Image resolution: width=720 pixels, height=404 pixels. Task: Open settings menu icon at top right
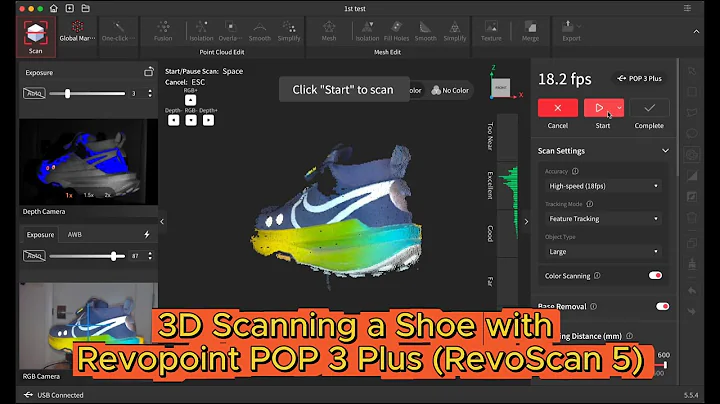tap(687, 8)
